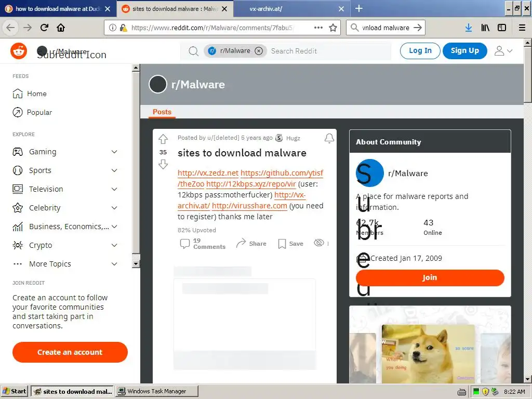532x399 pixels.
Task: Go back with browser back arrow
Action: 10,28
